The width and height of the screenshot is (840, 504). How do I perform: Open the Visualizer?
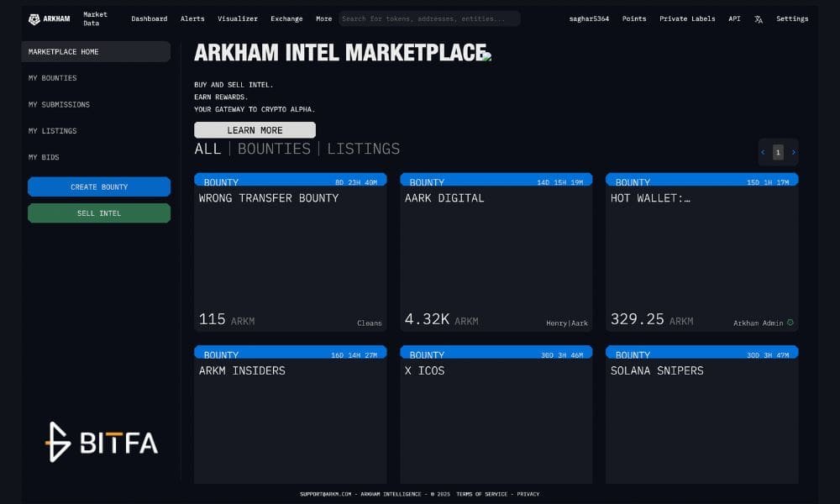tap(238, 18)
